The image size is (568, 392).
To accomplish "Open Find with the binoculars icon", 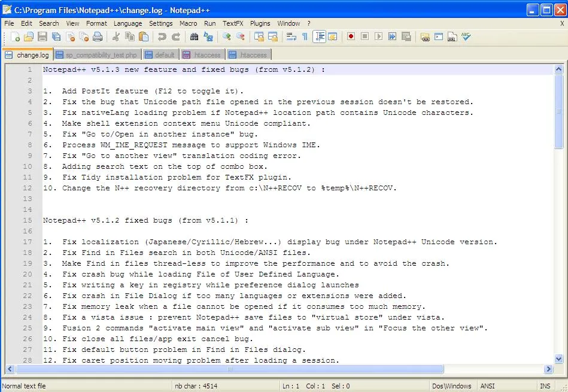I will tap(194, 37).
